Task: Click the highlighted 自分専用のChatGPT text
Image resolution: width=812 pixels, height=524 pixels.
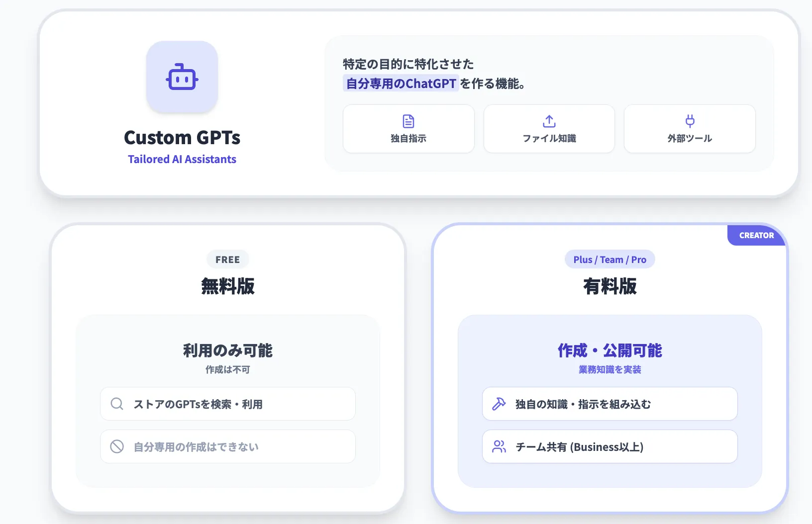Action: 401,83
